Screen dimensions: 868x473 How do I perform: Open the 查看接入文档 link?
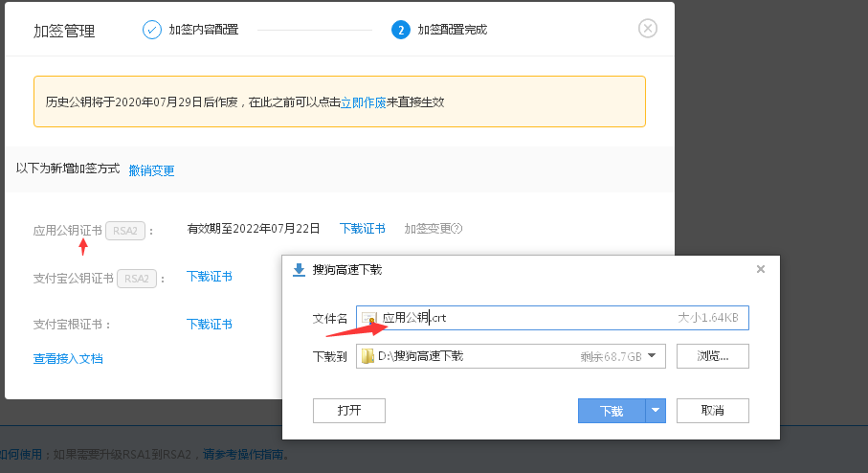tap(68, 359)
